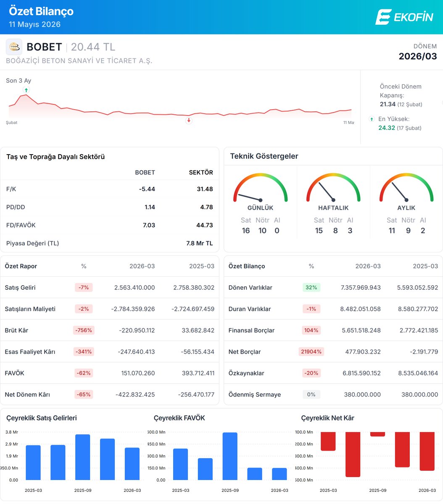
Task: Click the FAVÖK value 393.712.411
Action: click(194, 373)
